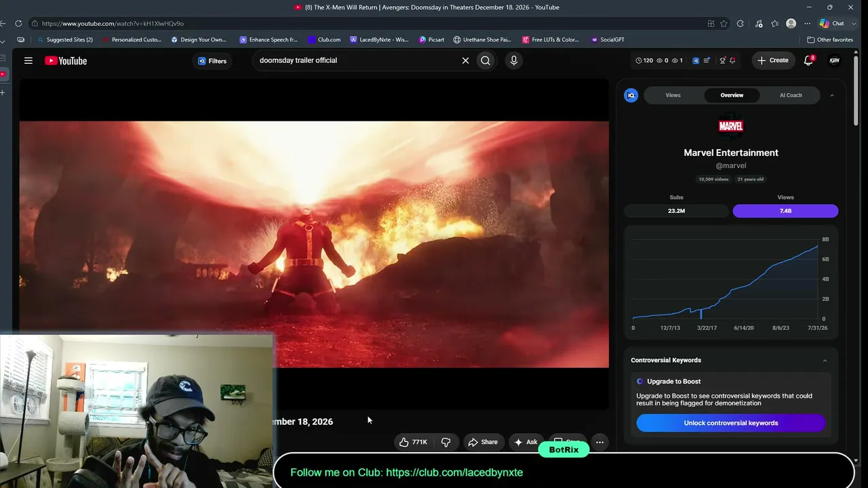This screenshot has height=488, width=868.
Task: Start voice search with the microphone
Action: point(513,60)
